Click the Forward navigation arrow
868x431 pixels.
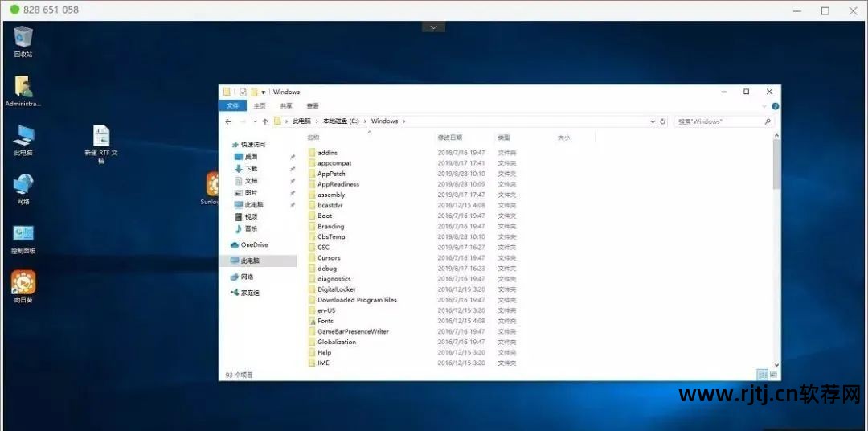[x=243, y=121]
